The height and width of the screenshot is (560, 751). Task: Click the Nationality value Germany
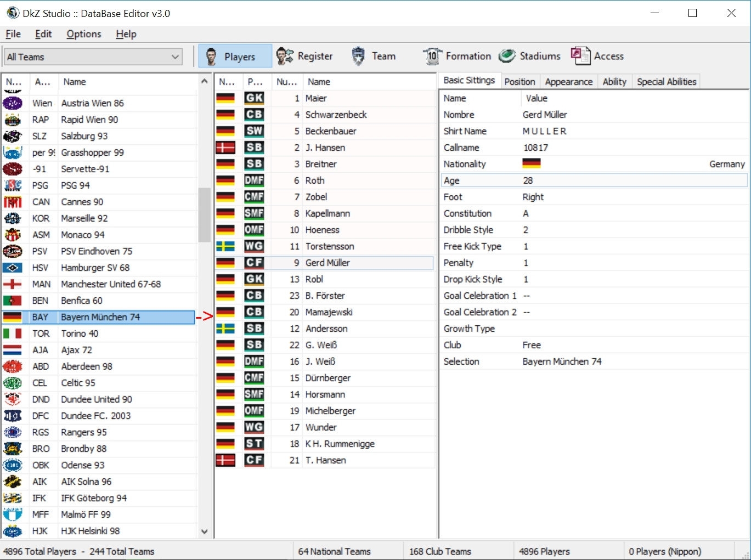727,164
